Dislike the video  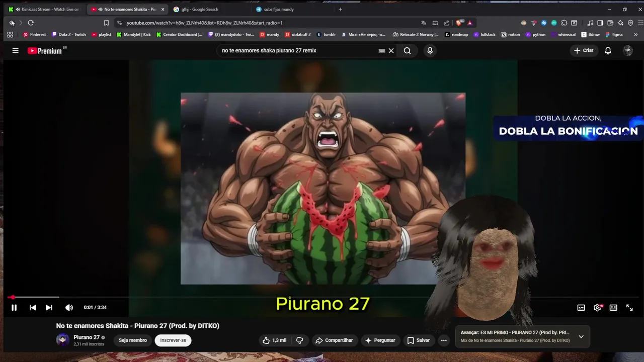(299, 340)
